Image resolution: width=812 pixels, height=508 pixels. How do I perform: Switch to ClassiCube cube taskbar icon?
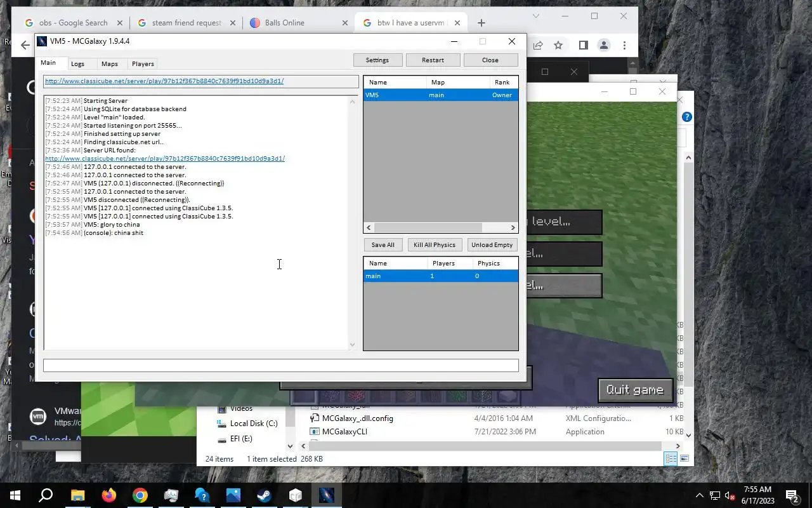pyautogui.click(x=296, y=495)
